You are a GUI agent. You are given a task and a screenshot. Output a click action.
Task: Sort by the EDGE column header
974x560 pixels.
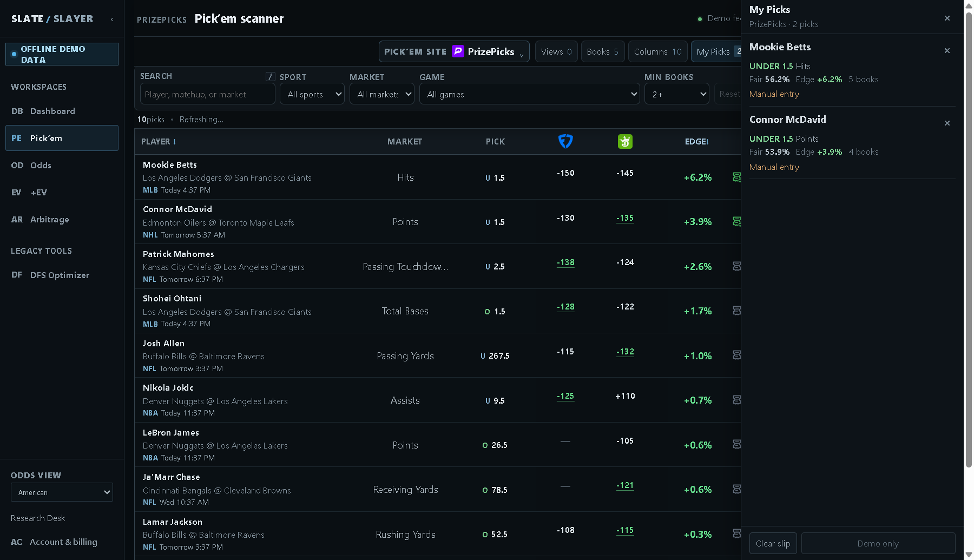(696, 141)
